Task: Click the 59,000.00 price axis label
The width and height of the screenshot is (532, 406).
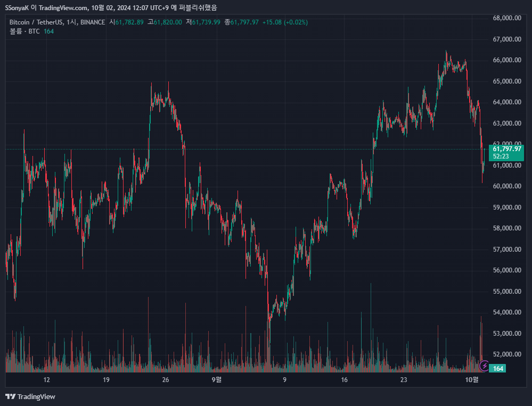Action: coord(507,208)
